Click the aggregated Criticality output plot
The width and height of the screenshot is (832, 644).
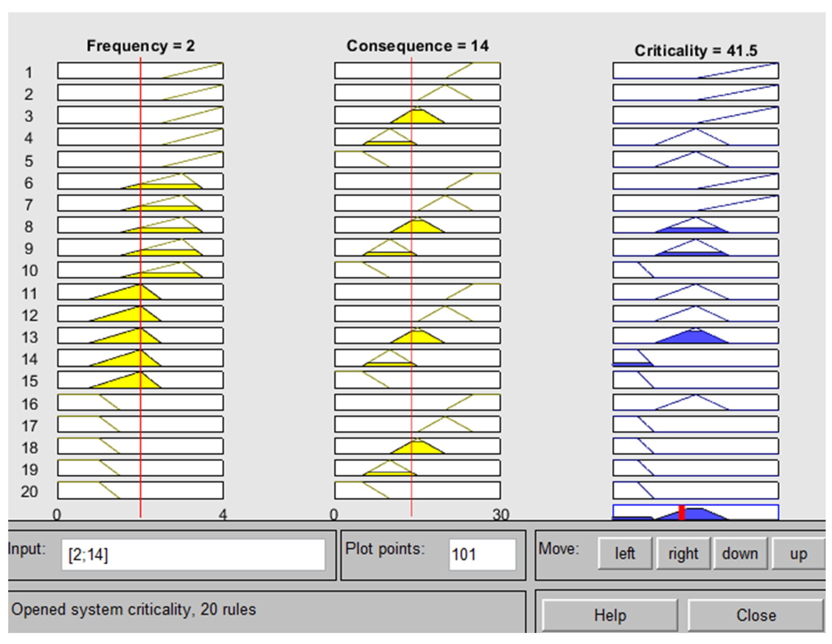pyautogui.click(x=696, y=512)
